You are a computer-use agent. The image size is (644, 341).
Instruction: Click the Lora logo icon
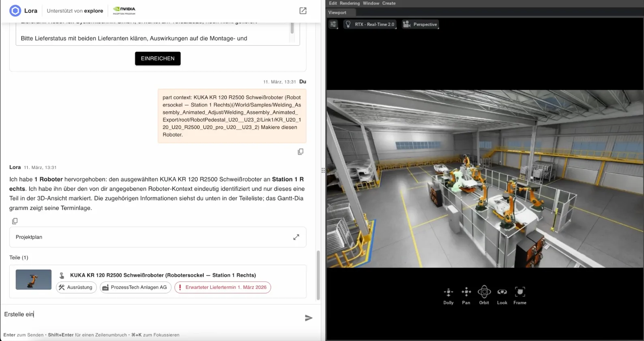[x=15, y=11]
